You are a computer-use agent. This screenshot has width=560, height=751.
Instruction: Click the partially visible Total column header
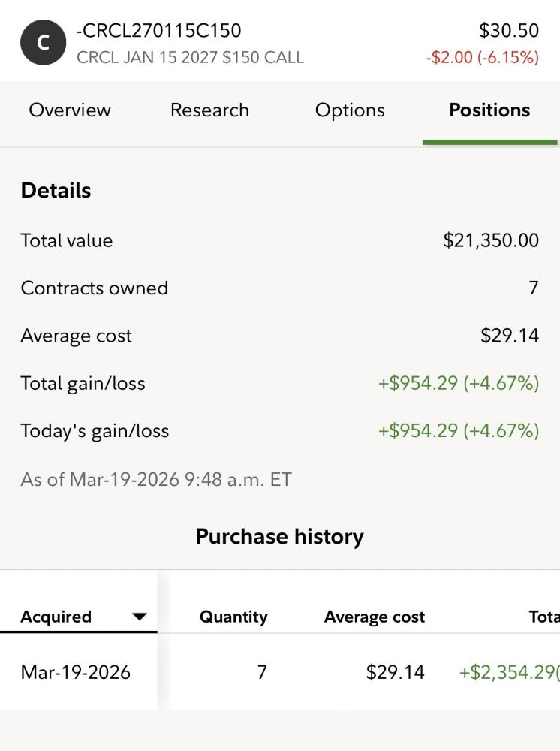543,617
